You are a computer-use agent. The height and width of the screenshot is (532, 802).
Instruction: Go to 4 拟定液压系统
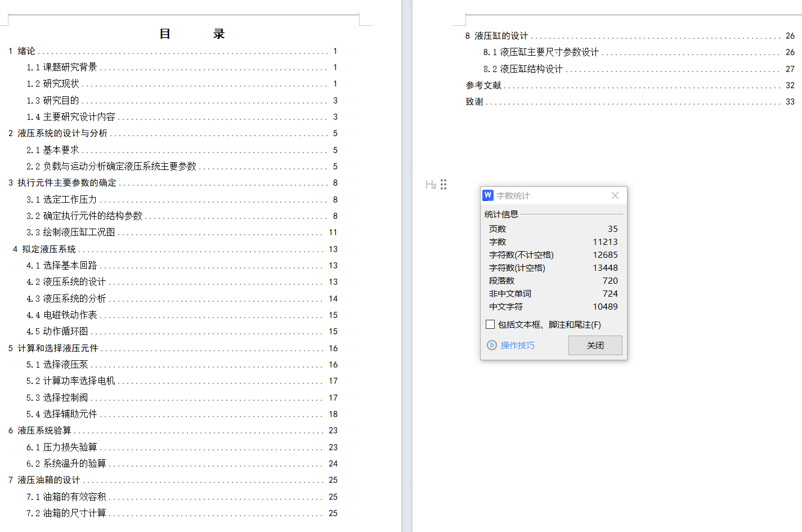click(x=175, y=249)
